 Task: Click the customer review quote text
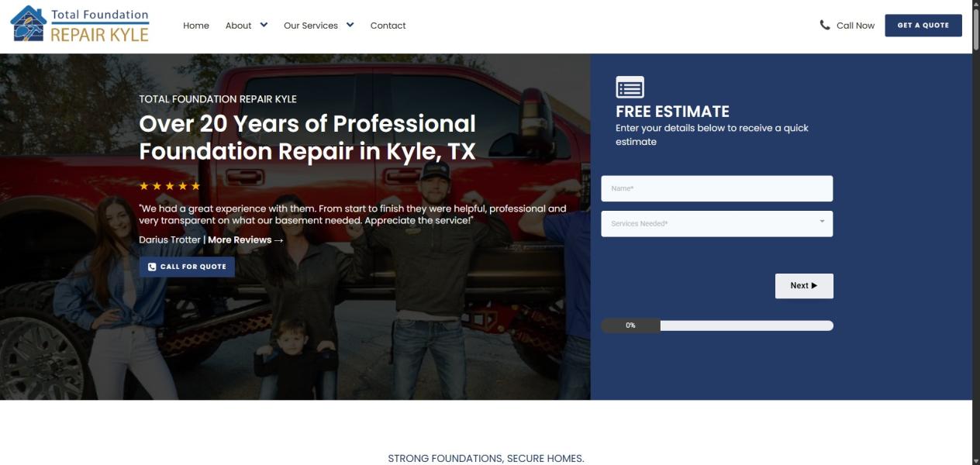(x=353, y=215)
